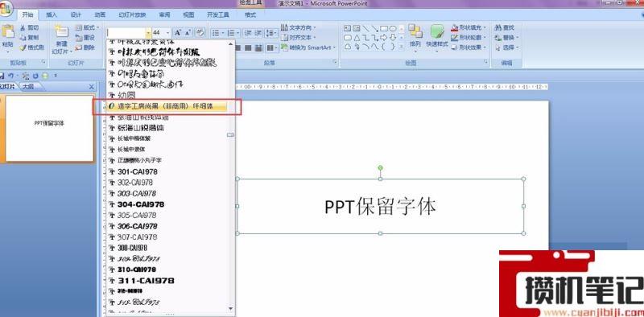Screen dimensions: 644x317
Task: Select the right arrow shape
Action: (384, 37)
